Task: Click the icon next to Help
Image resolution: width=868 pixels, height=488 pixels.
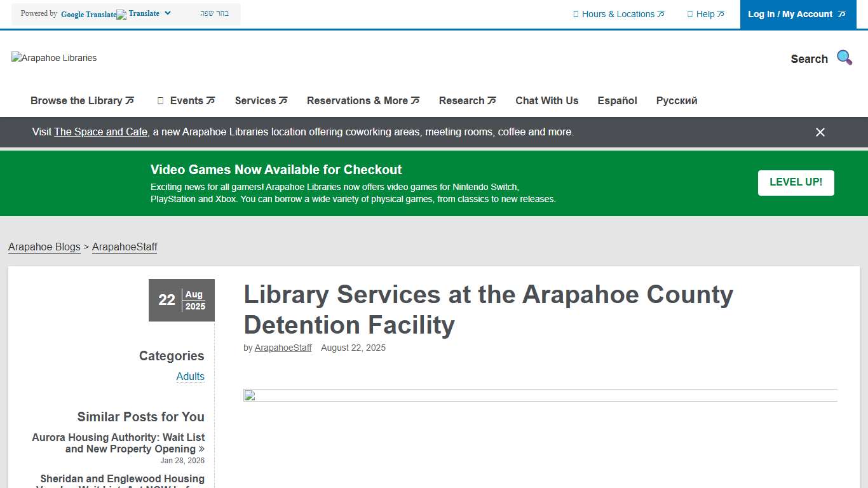Action: tap(689, 13)
